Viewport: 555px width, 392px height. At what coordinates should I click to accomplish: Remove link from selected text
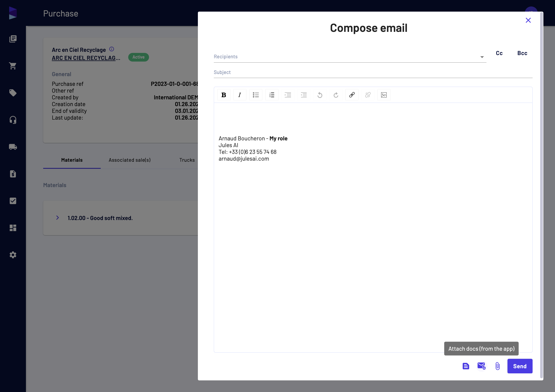pos(368,95)
